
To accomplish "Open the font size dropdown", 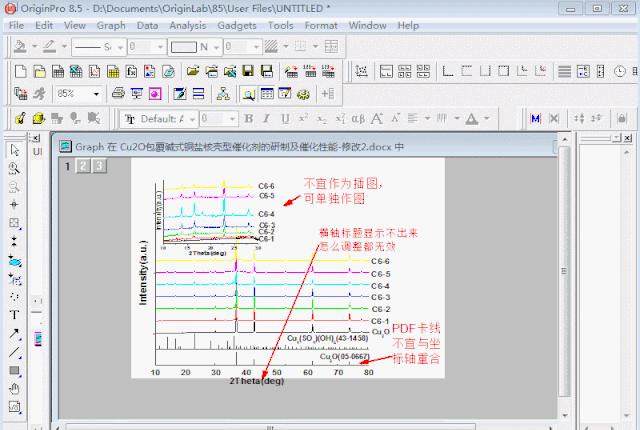I will pyautogui.click(x=219, y=119).
